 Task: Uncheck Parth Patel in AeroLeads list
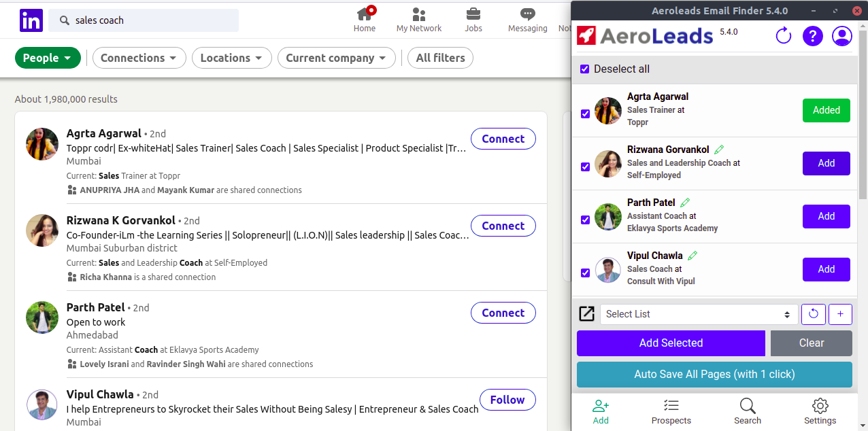click(585, 220)
